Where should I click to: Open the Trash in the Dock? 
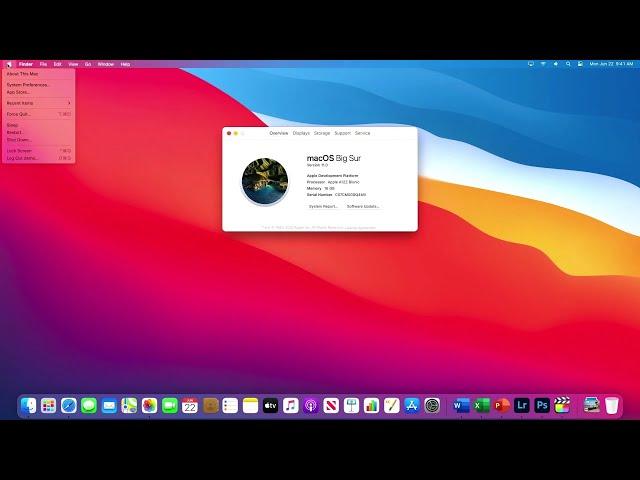tap(612, 405)
